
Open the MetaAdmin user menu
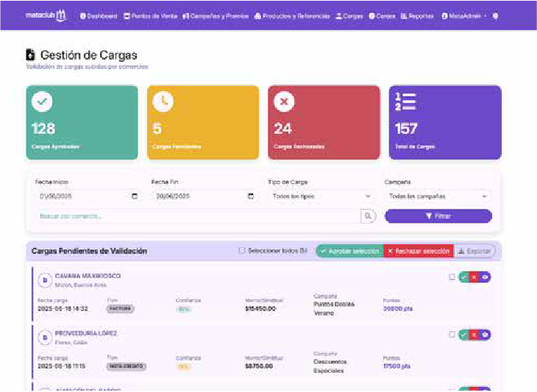click(x=463, y=15)
